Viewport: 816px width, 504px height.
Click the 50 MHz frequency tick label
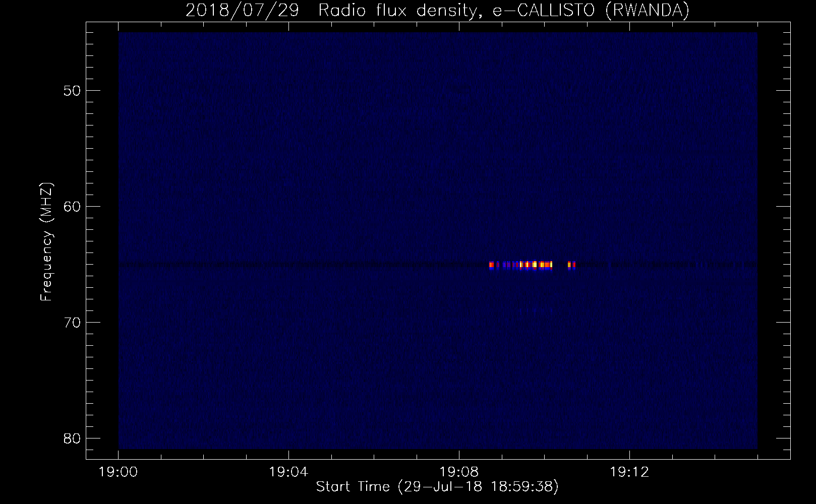pos(72,91)
